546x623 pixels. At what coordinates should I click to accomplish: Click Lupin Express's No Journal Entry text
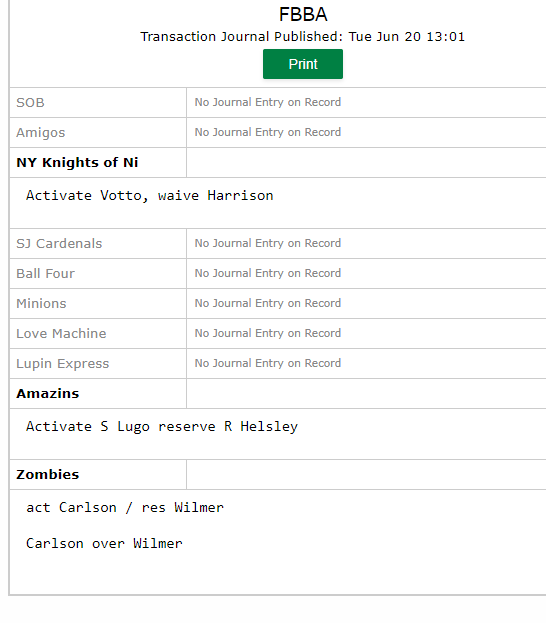coord(267,363)
